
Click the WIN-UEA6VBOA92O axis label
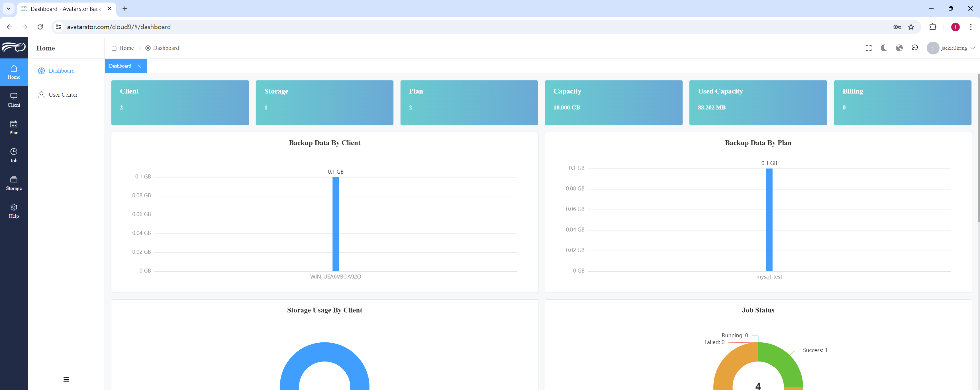(x=336, y=277)
